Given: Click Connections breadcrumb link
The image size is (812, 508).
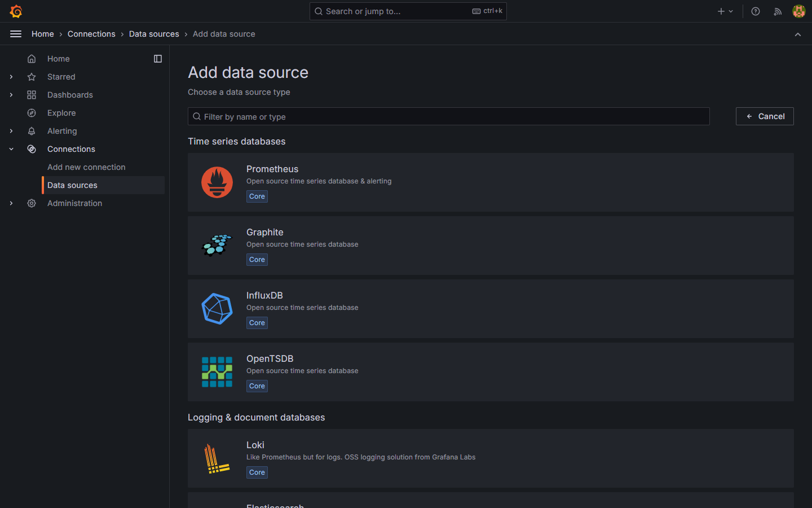Looking at the screenshot, I should click(x=91, y=34).
